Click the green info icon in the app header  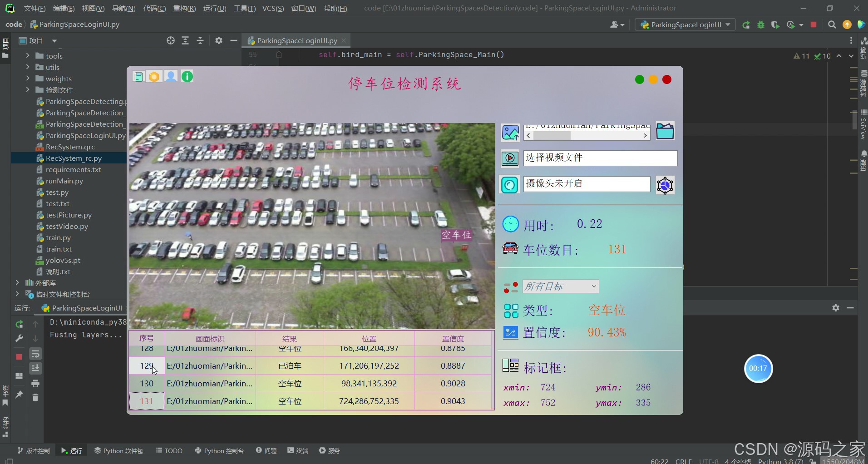click(x=187, y=76)
